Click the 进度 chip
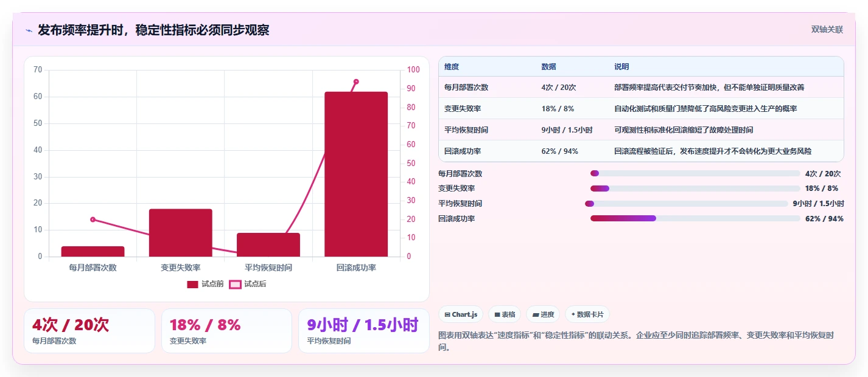 pos(543,314)
